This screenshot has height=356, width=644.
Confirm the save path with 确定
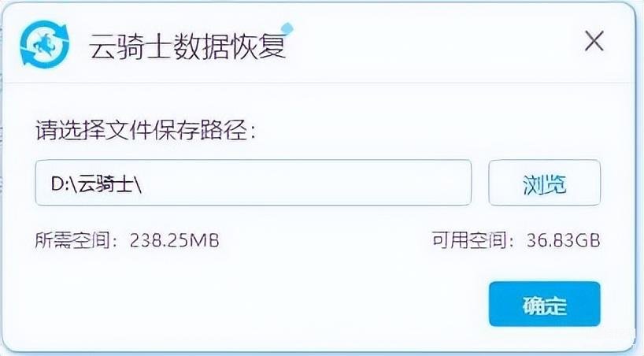(x=544, y=304)
